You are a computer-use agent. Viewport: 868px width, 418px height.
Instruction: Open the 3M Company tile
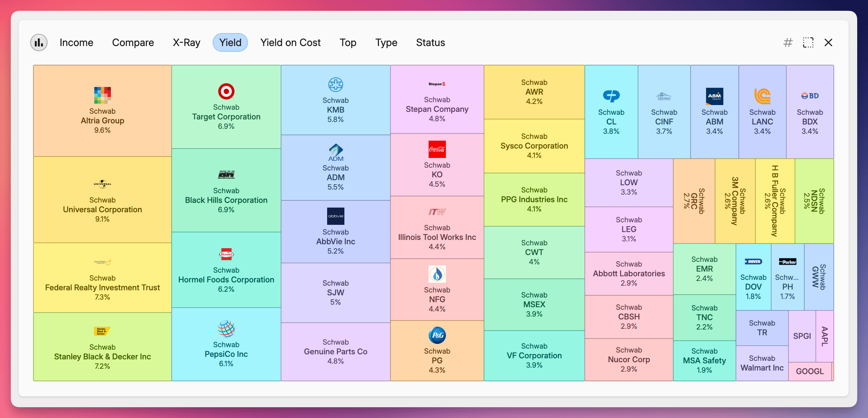coord(735,201)
